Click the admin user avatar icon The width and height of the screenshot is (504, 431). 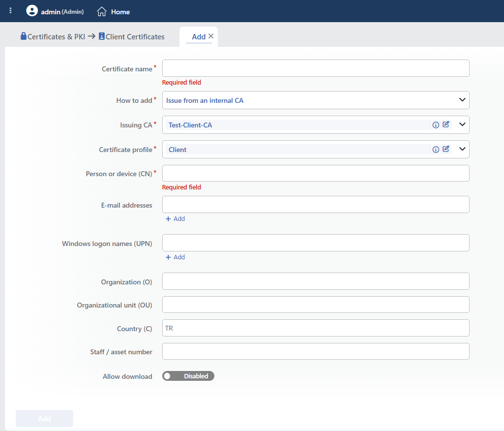point(32,11)
